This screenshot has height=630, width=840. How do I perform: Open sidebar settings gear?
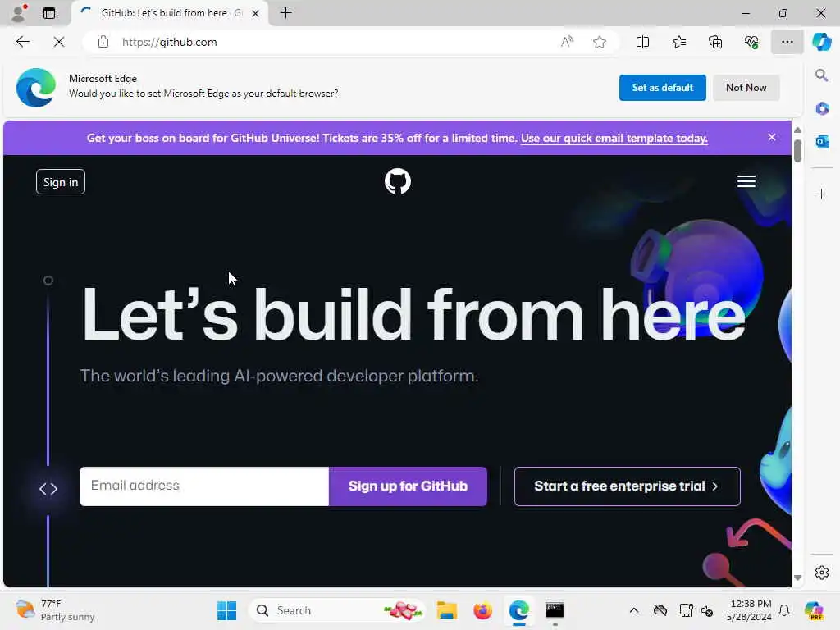[822, 573]
